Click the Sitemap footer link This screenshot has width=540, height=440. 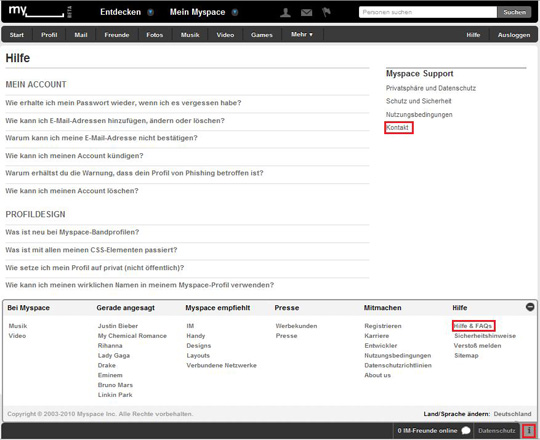(466, 355)
